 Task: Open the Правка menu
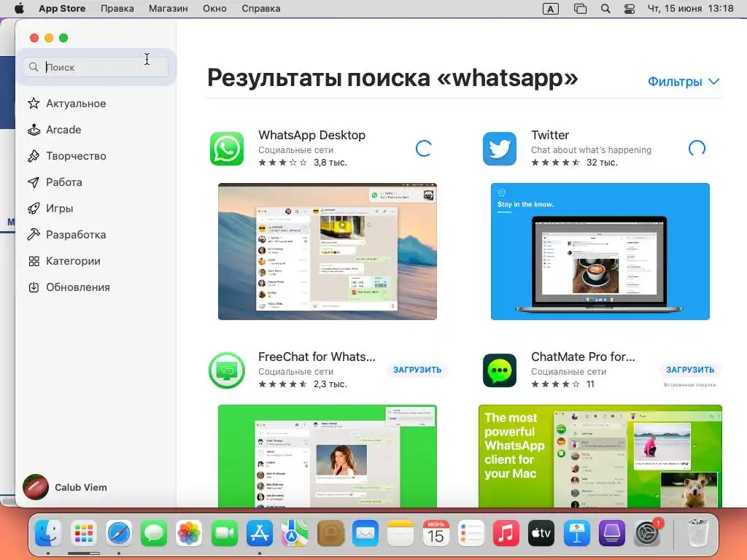point(117,9)
